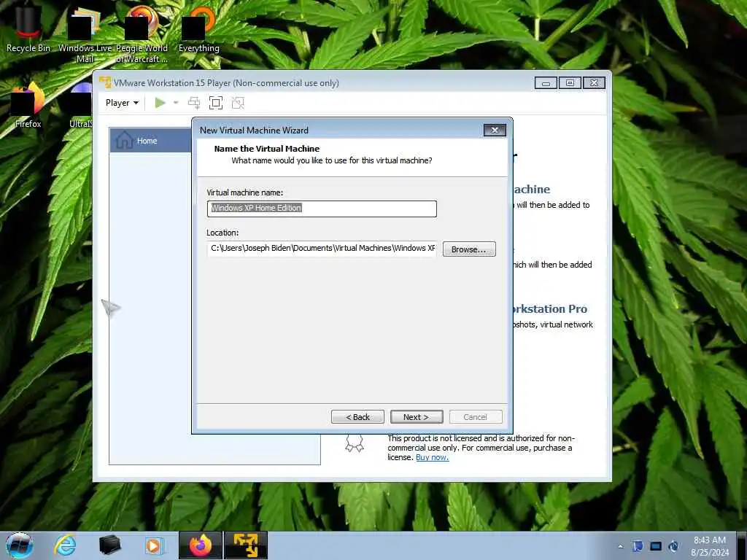Open the Buy now link

click(x=432, y=457)
